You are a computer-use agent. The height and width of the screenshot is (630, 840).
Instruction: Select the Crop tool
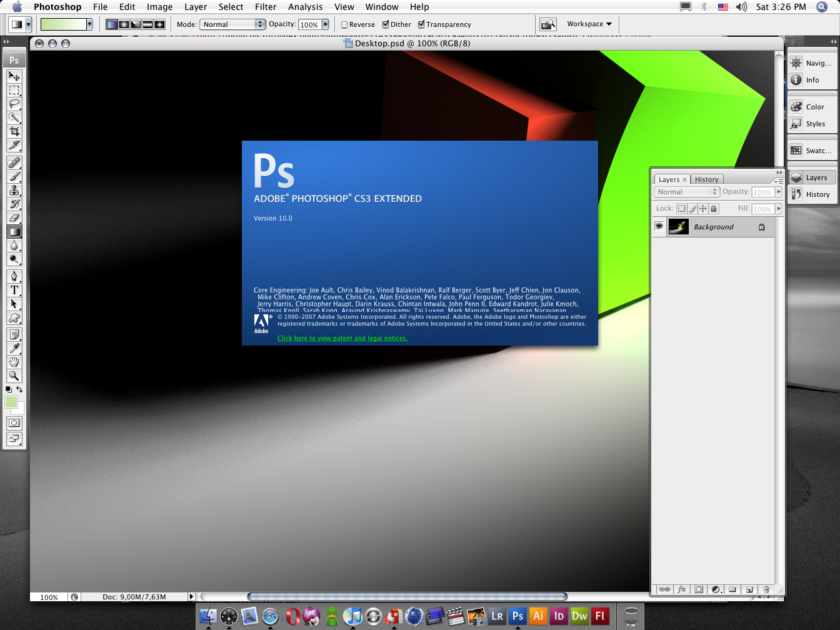click(x=14, y=131)
